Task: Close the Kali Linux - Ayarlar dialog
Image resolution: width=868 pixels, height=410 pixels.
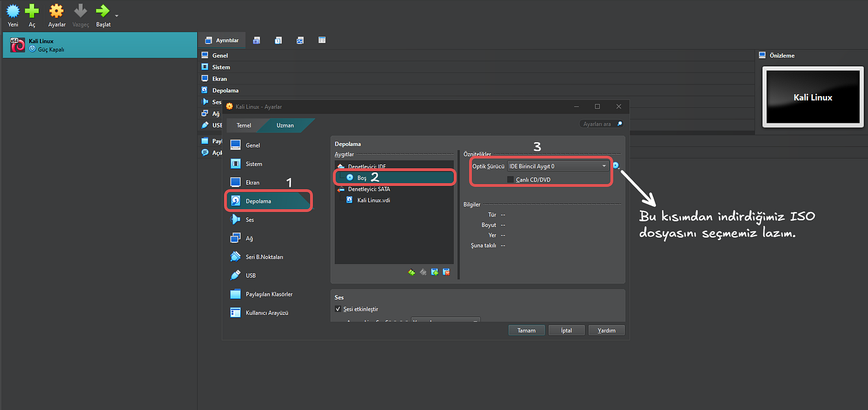Action: (619, 107)
